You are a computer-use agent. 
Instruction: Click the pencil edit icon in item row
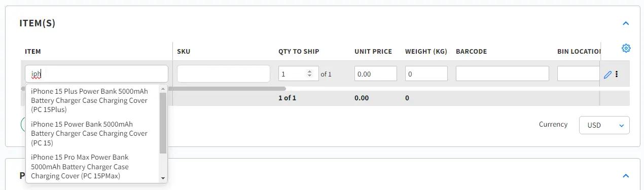(x=607, y=74)
